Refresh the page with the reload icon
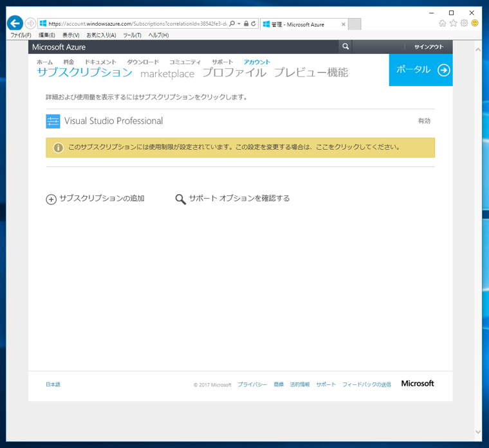 [x=254, y=24]
